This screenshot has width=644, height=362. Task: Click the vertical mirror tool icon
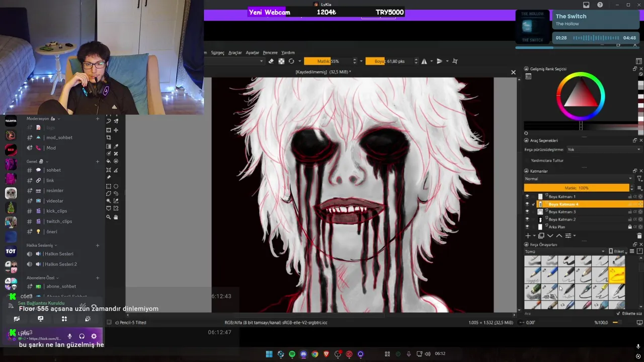pos(439,61)
